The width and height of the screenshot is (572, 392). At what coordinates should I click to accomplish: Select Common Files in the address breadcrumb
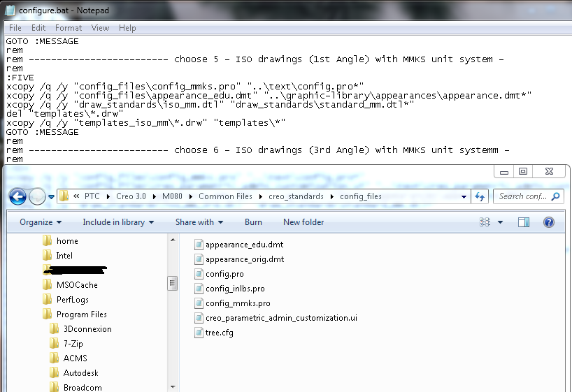point(225,196)
